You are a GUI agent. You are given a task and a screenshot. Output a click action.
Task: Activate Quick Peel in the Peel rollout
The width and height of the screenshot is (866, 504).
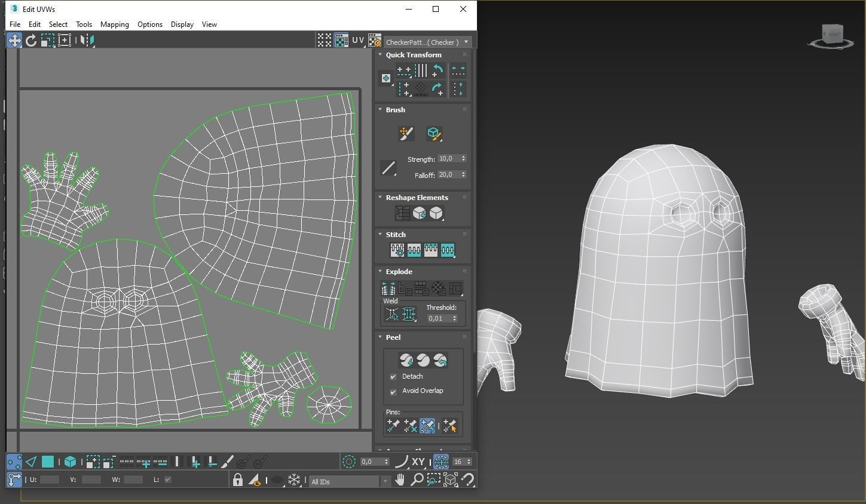(406, 360)
